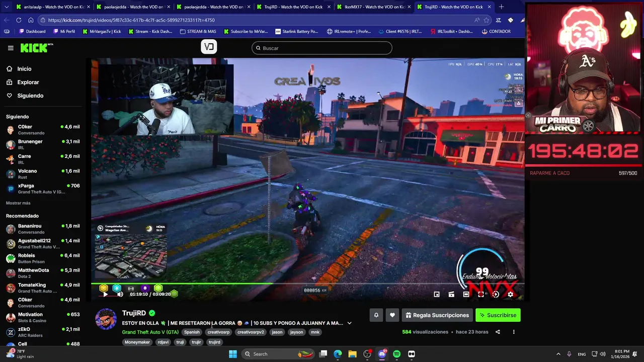Share the VOD with the share icon
The image size is (644, 362).
[498, 332]
